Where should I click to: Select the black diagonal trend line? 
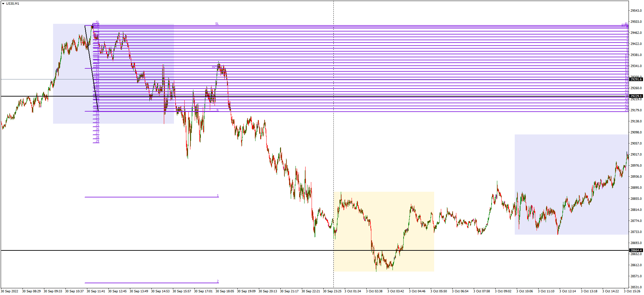(91, 68)
